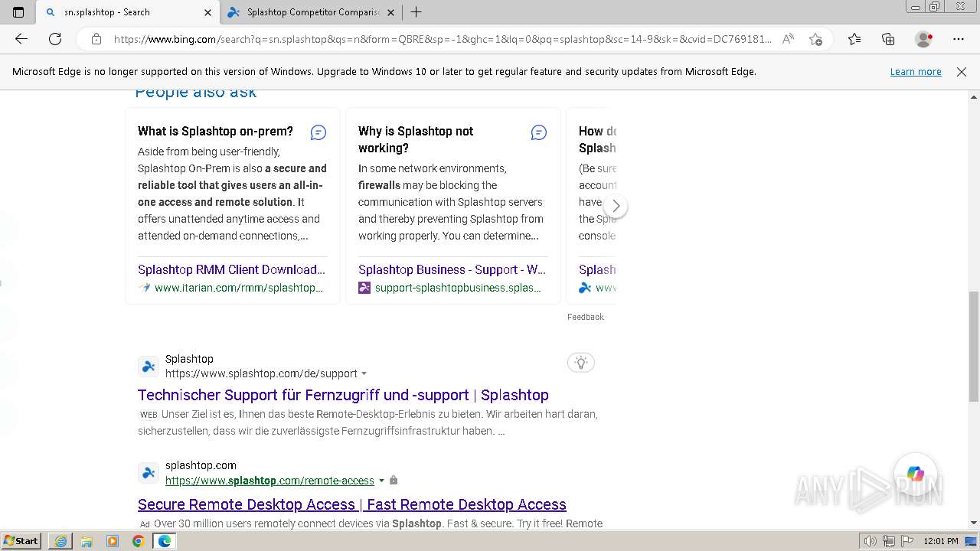Open support-splashtopbusiness URL link
The width and height of the screenshot is (980, 551).
(458, 288)
